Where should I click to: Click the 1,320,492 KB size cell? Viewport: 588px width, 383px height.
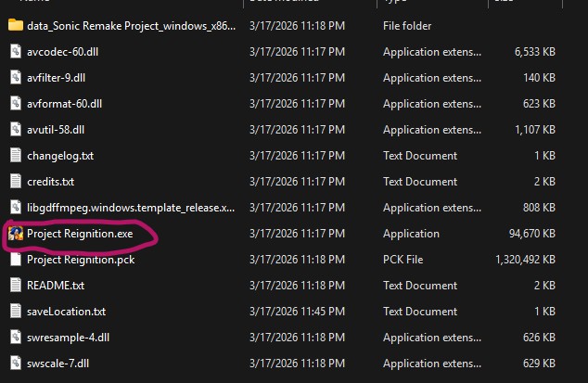[525, 260]
